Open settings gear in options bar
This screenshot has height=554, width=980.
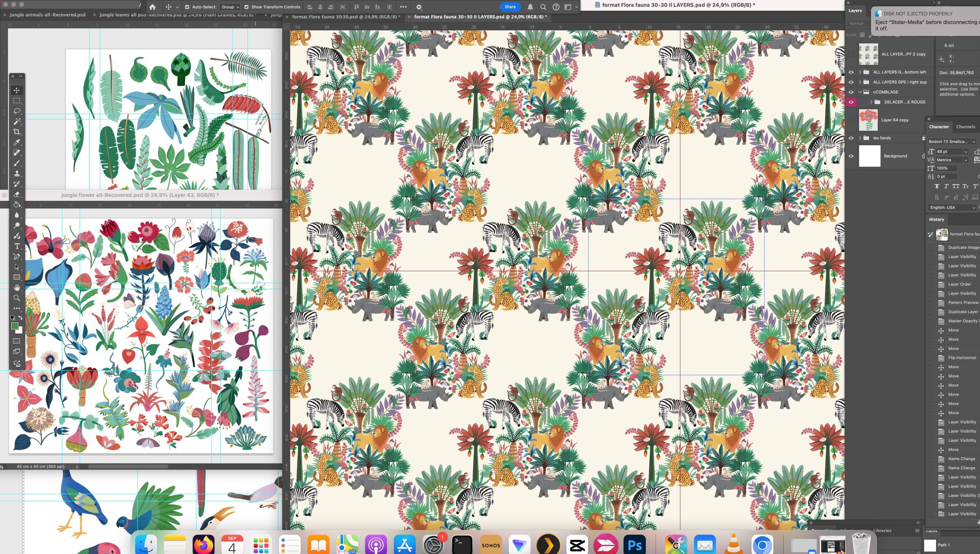[419, 7]
